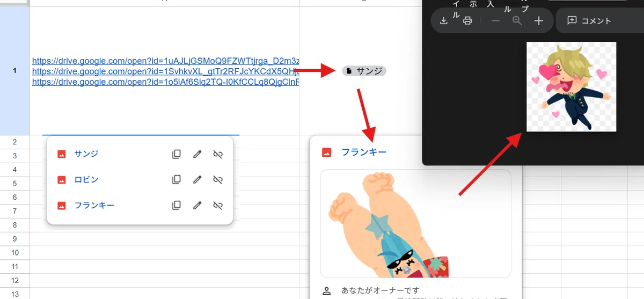Copy the フランキー link in popup
Image resolution: width=644 pixels, height=299 pixels.
tap(177, 205)
